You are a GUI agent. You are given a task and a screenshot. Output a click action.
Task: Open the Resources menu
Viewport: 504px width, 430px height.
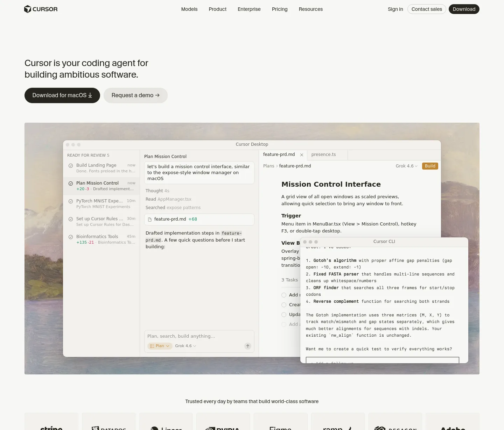pos(311,9)
